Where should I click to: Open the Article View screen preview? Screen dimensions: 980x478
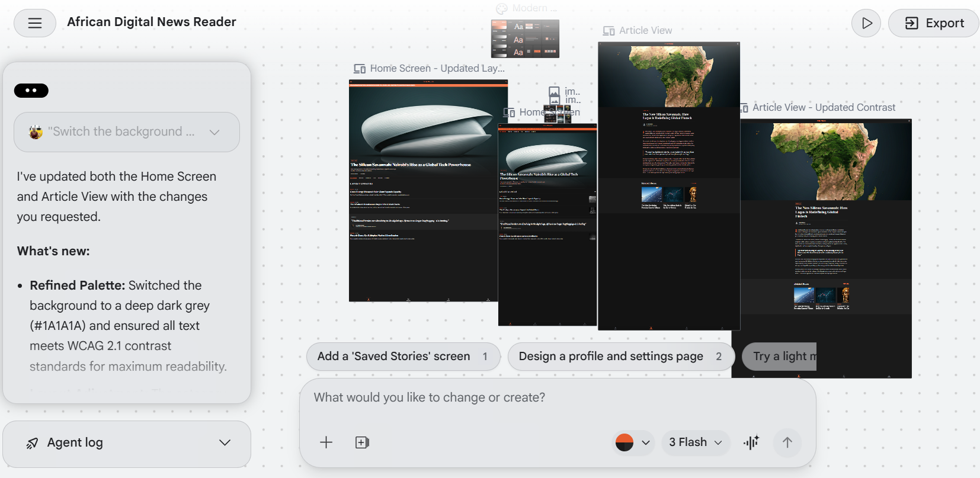pos(669,186)
